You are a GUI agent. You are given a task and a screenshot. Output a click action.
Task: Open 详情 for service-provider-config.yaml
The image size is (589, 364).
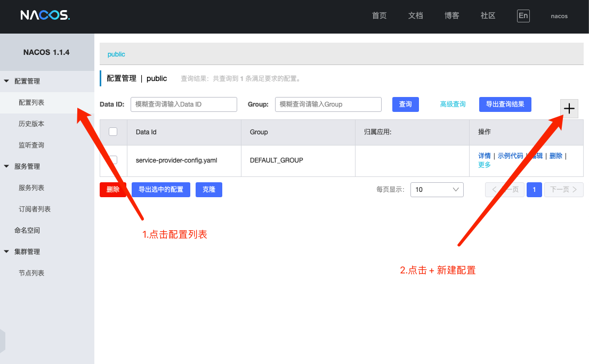click(483, 155)
